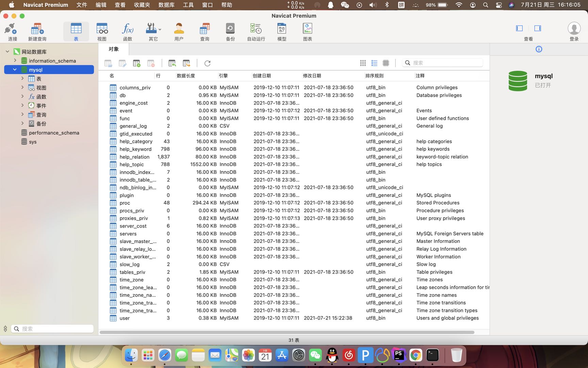Expand the information_schema database node
This screenshot has height=368, width=588.
(15, 60)
